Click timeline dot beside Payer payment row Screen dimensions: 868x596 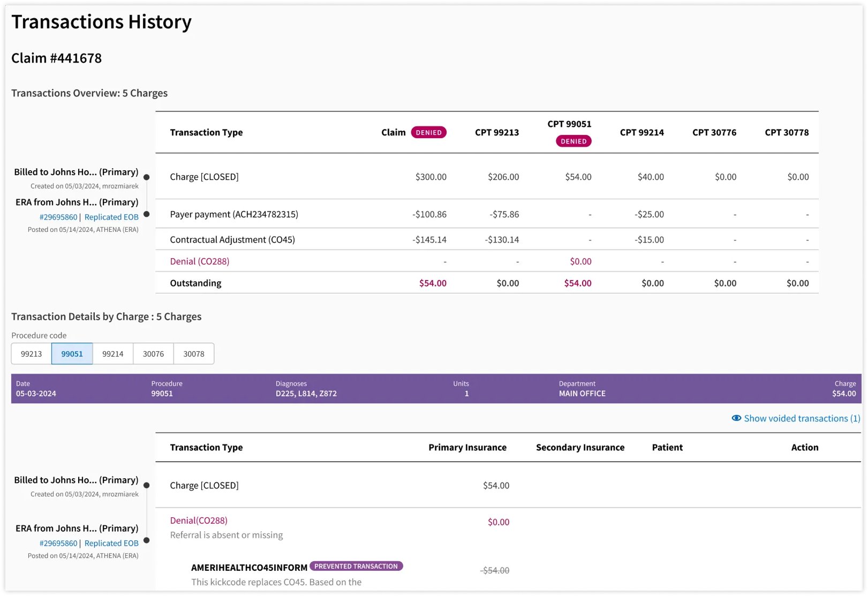(147, 214)
